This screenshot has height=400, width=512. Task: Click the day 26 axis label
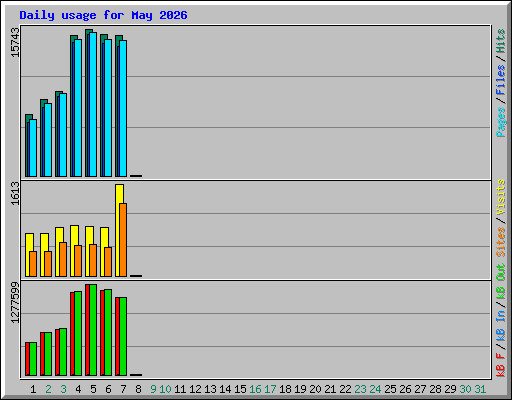(x=405, y=389)
